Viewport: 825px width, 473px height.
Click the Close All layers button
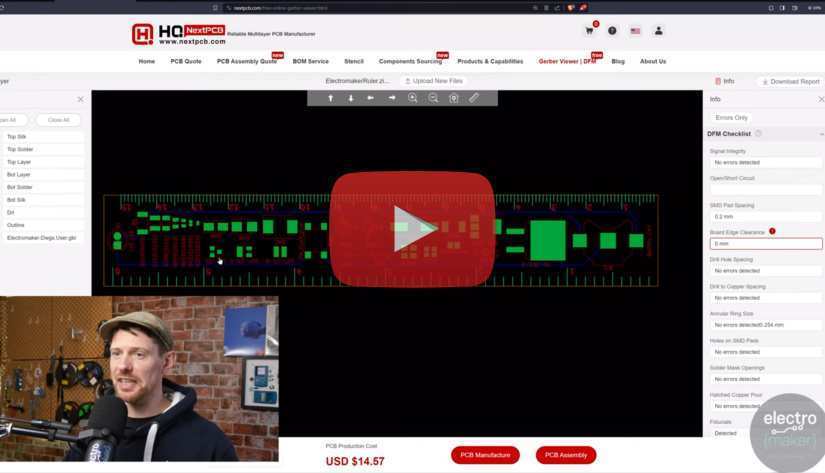coord(58,120)
